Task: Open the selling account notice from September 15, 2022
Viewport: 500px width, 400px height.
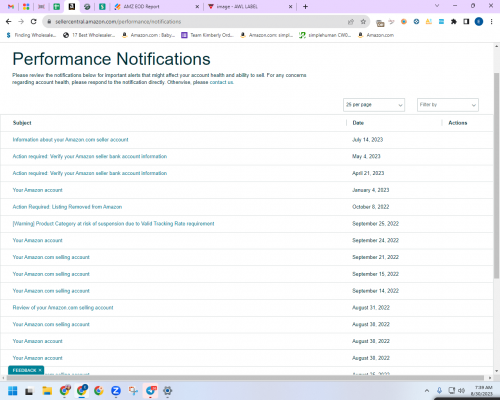Action: click(x=51, y=274)
